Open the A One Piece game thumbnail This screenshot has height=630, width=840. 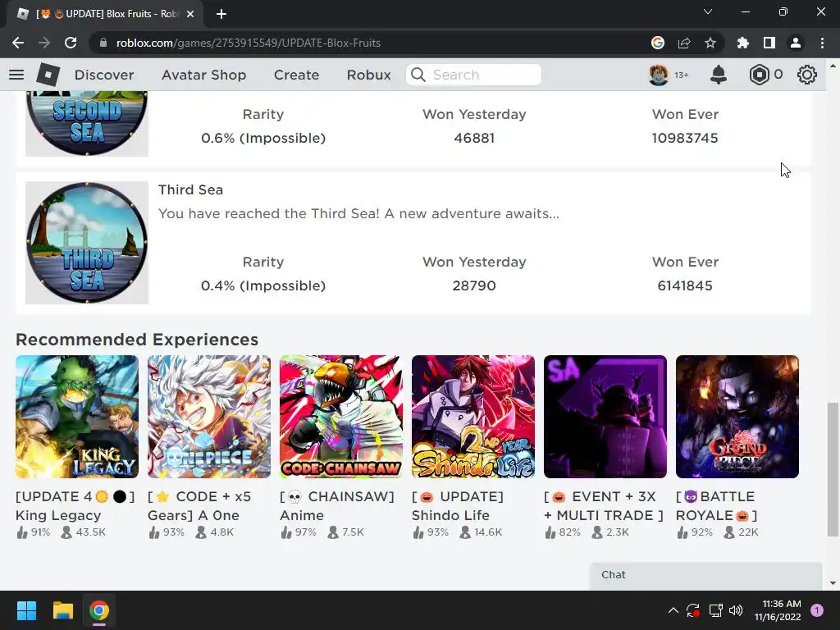209,417
